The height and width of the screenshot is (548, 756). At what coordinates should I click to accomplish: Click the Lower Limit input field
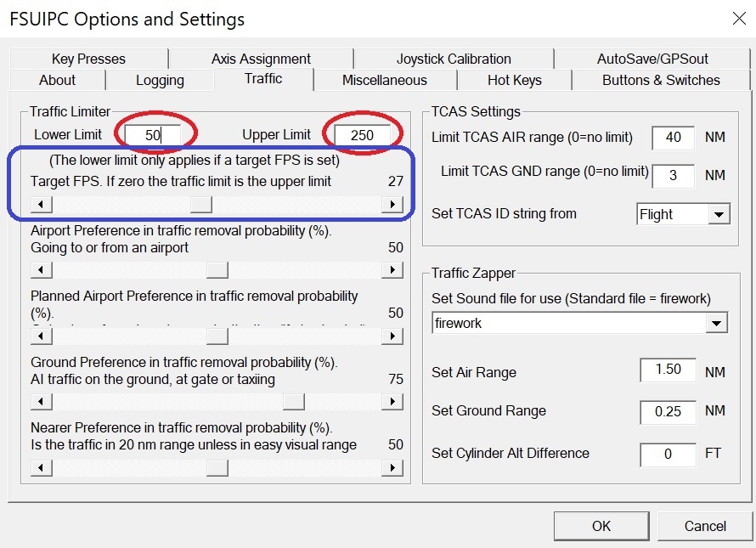(153, 134)
